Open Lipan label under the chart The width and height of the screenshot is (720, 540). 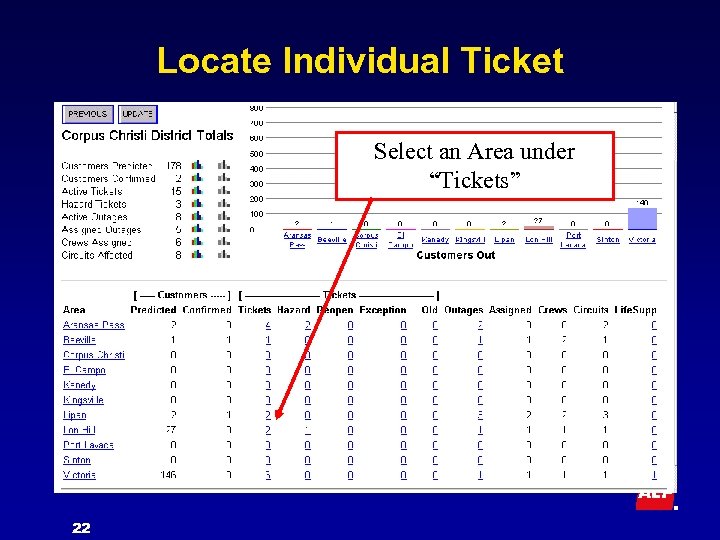[504, 240]
